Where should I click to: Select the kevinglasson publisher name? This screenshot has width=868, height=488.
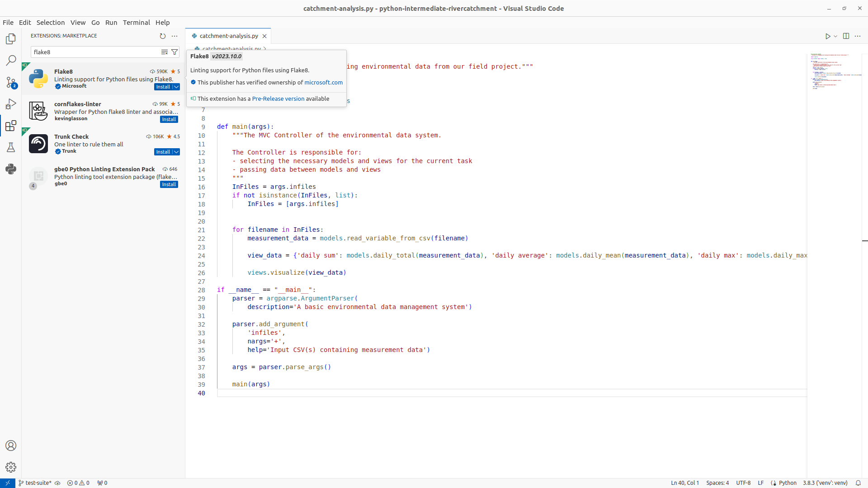coord(71,118)
